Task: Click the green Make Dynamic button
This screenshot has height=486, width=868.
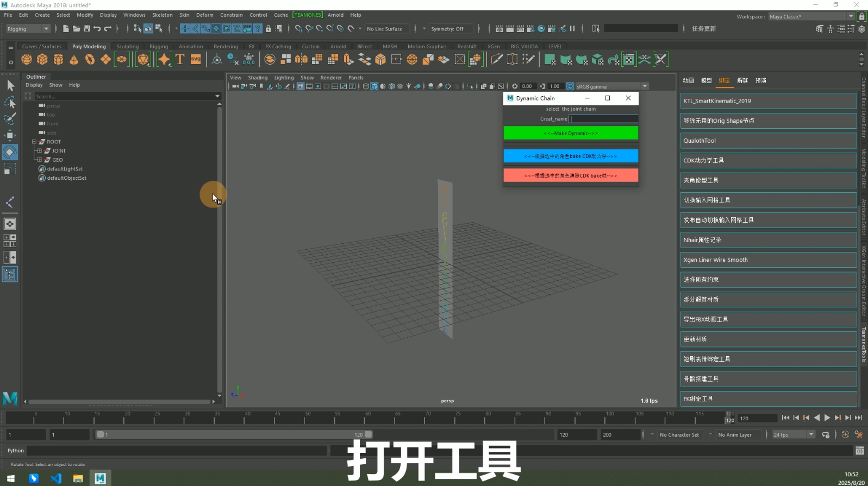Action: coord(571,133)
